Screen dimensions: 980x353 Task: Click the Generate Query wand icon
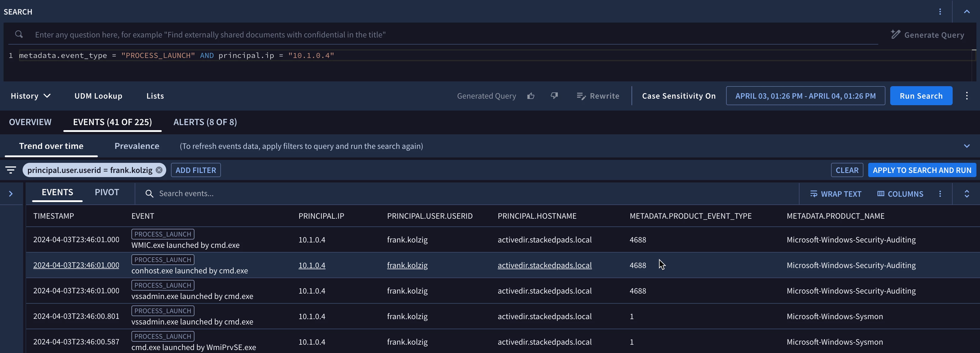click(895, 34)
